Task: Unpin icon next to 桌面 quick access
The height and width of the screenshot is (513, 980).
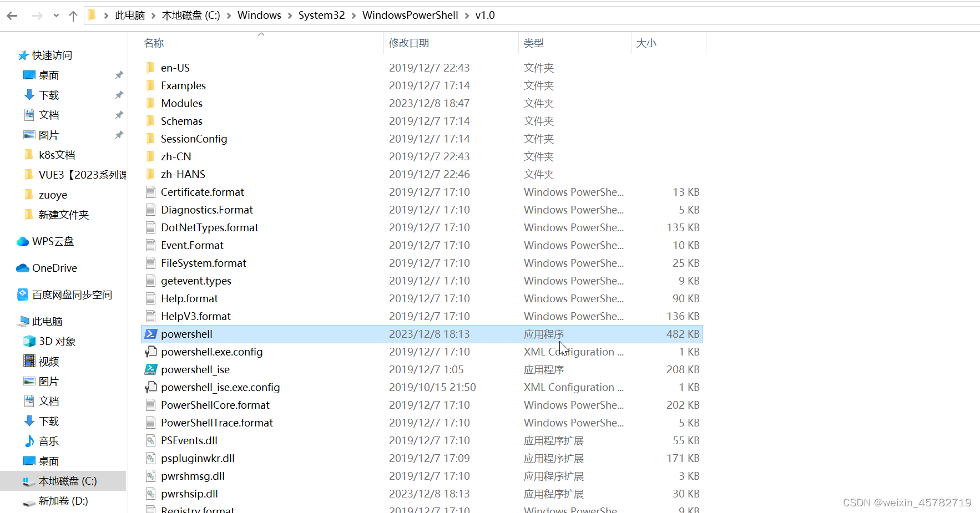Action: coord(119,75)
